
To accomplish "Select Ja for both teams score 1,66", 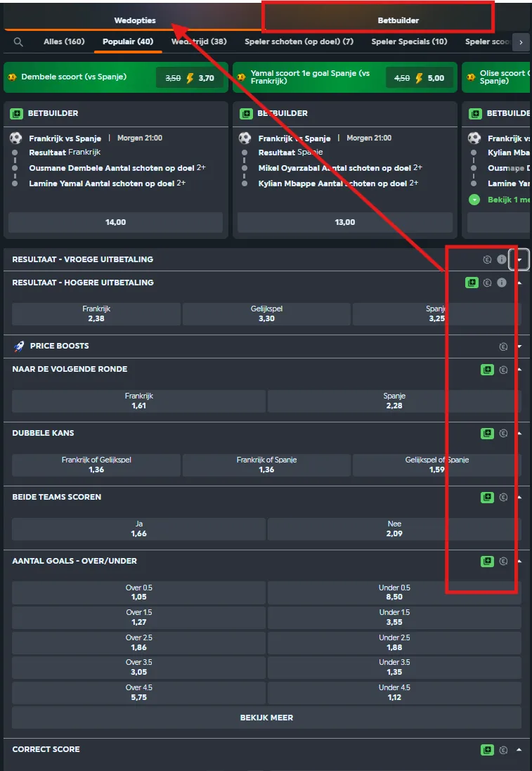I will 138,529.
